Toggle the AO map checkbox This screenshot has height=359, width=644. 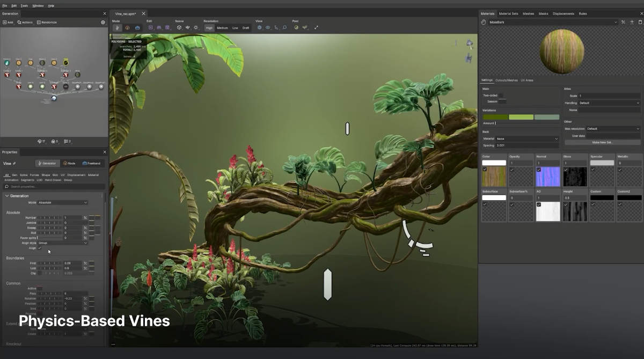pos(539,204)
